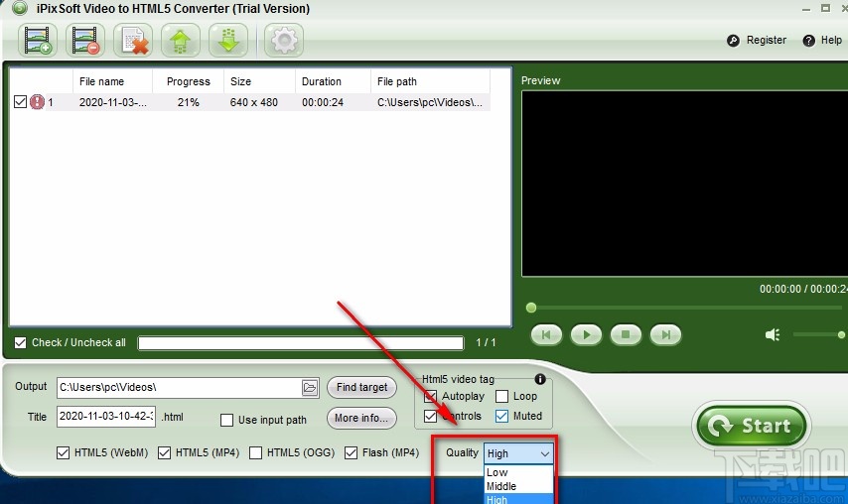Click the black preview video area
The height and width of the screenshot is (504, 848).
(x=685, y=184)
